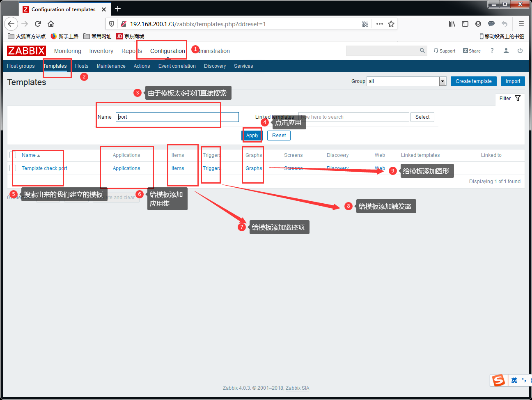The width and height of the screenshot is (532, 400).
Task: Open the Zabbix user profile icon
Action: pyautogui.click(x=506, y=51)
